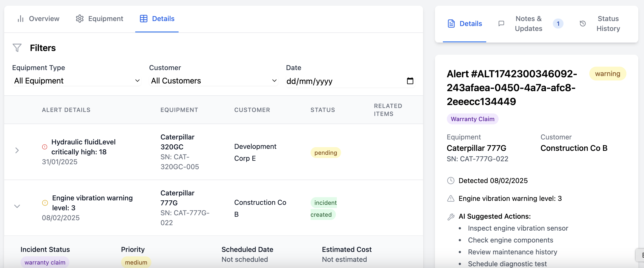
Task: Click the Filters funnel icon
Action: pos(17,48)
